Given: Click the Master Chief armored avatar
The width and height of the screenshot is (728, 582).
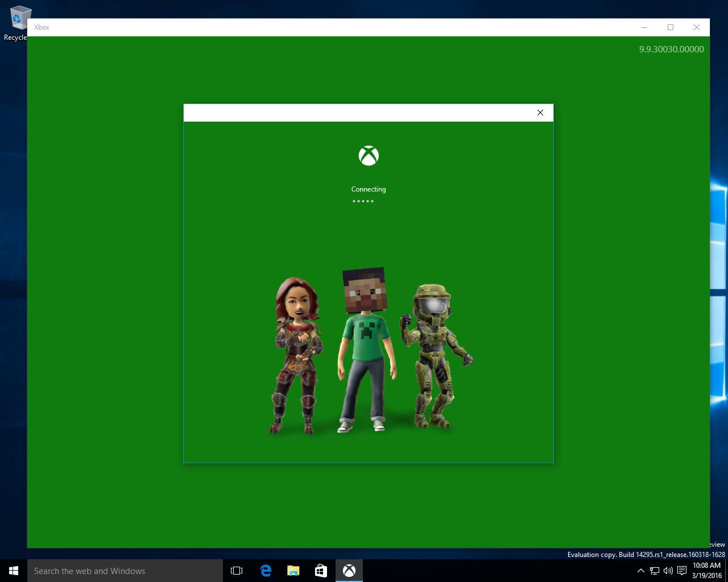Looking at the screenshot, I should (x=436, y=356).
